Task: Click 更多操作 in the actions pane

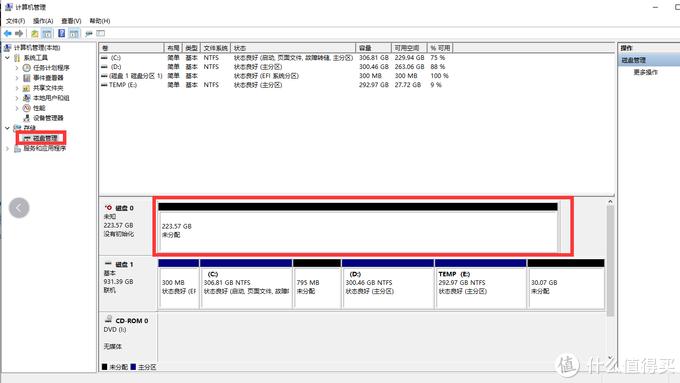Action: point(645,72)
